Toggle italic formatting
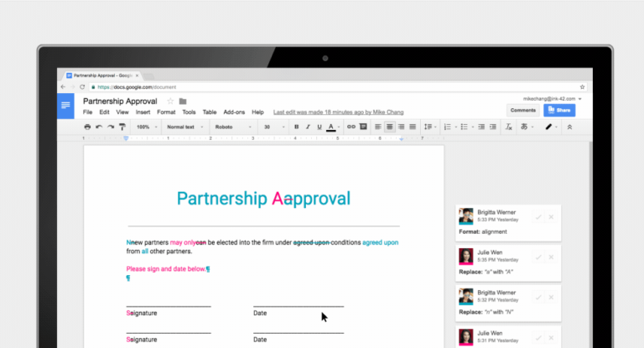This screenshot has height=348, width=644. (308, 127)
